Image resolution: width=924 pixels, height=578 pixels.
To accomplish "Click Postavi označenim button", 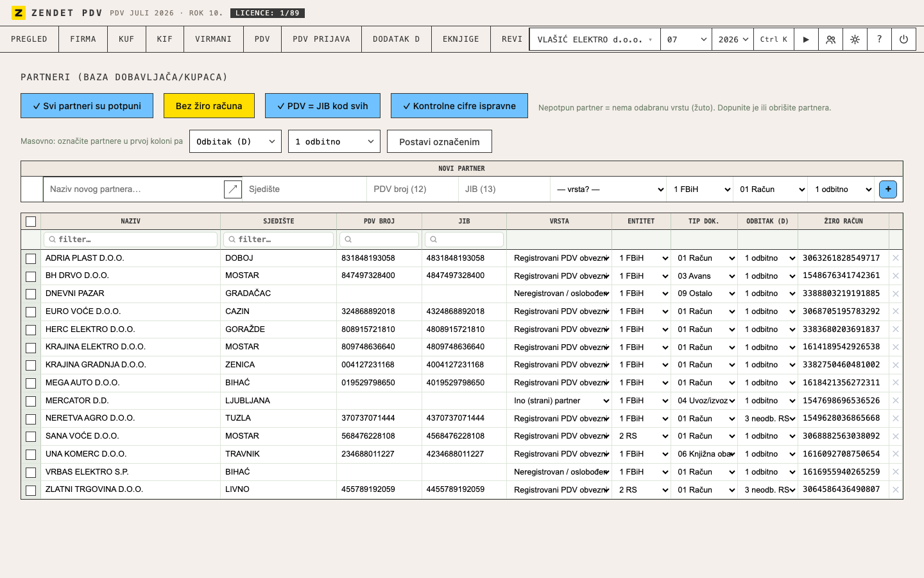I will [440, 141].
